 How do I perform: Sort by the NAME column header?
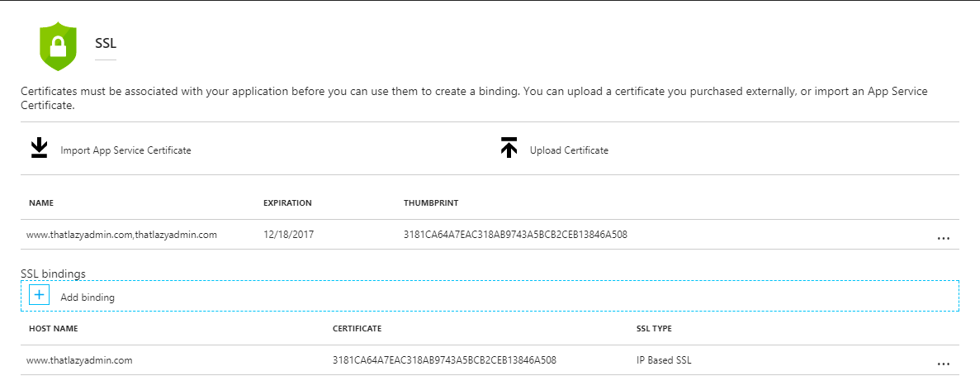click(41, 203)
